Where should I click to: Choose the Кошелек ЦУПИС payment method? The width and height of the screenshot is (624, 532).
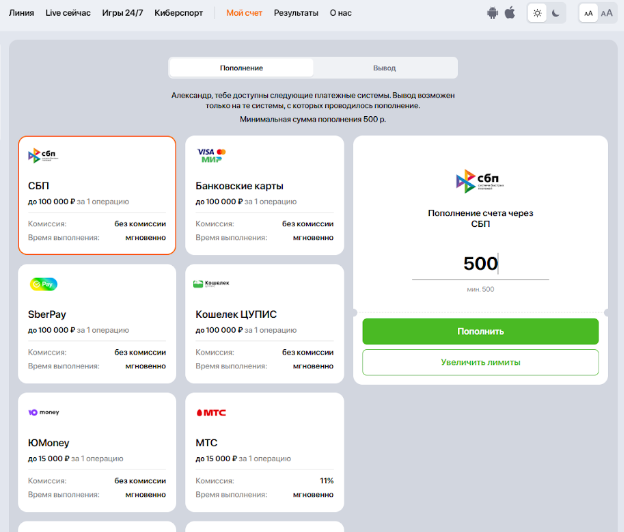[x=265, y=324]
